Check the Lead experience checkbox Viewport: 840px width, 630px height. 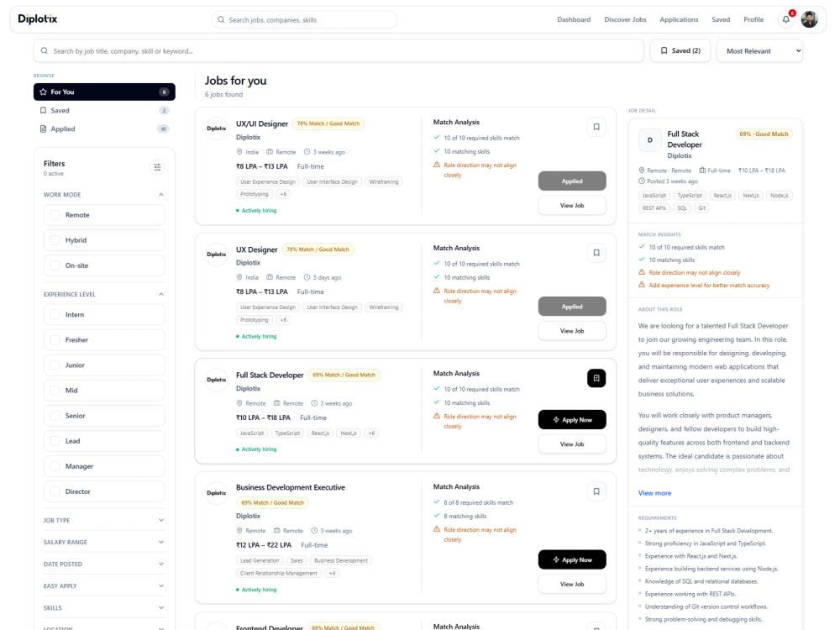[x=55, y=441]
